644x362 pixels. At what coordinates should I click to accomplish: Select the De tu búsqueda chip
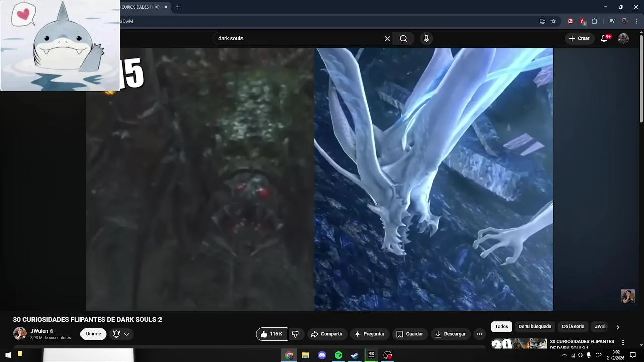pyautogui.click(x=535, y=327)
